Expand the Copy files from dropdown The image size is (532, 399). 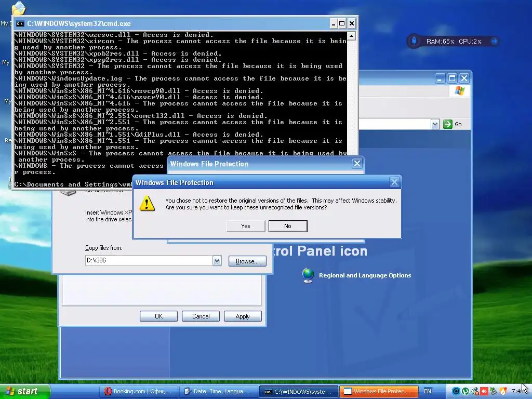click(x=217, y=261)
